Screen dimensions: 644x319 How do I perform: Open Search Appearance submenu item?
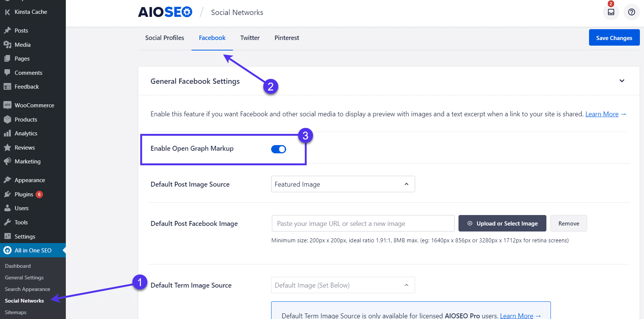(28, 289)
